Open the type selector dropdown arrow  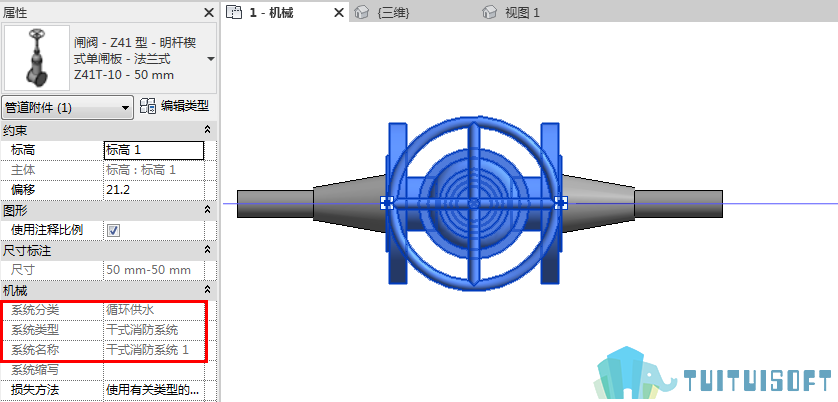[211, 59]
